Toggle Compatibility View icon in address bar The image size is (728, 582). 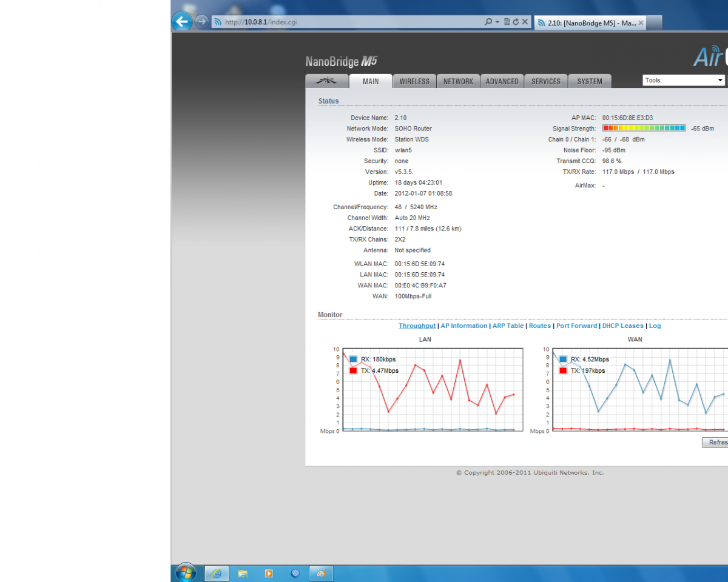click(507, 22)
